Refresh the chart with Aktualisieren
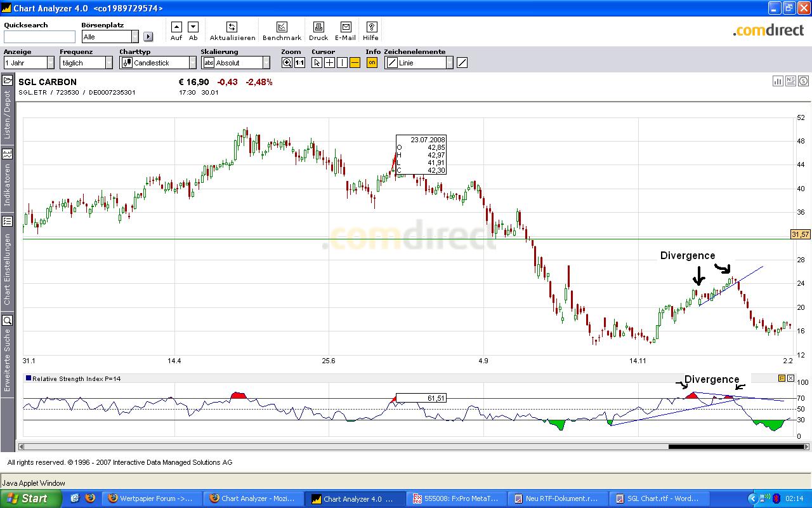 232,27
